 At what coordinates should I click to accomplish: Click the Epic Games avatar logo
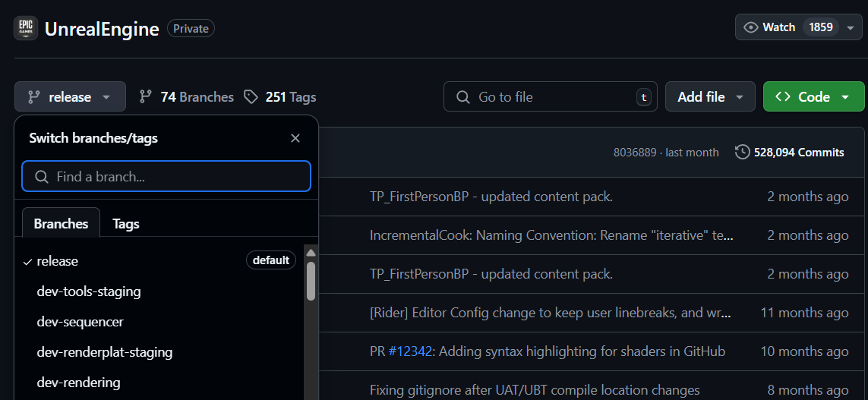pos(26,28)
